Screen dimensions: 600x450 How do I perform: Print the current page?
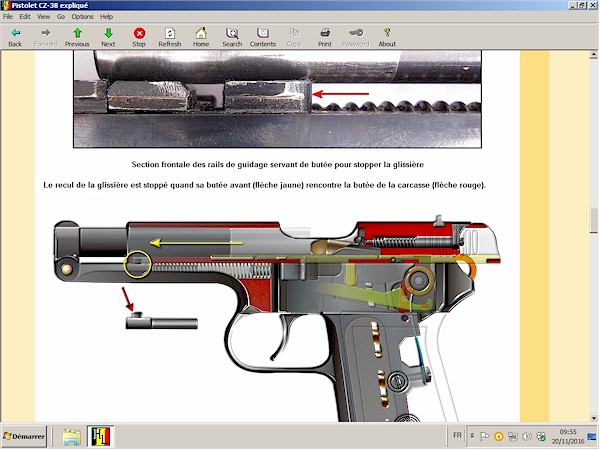pyautogui.click(x=325, y=37)
